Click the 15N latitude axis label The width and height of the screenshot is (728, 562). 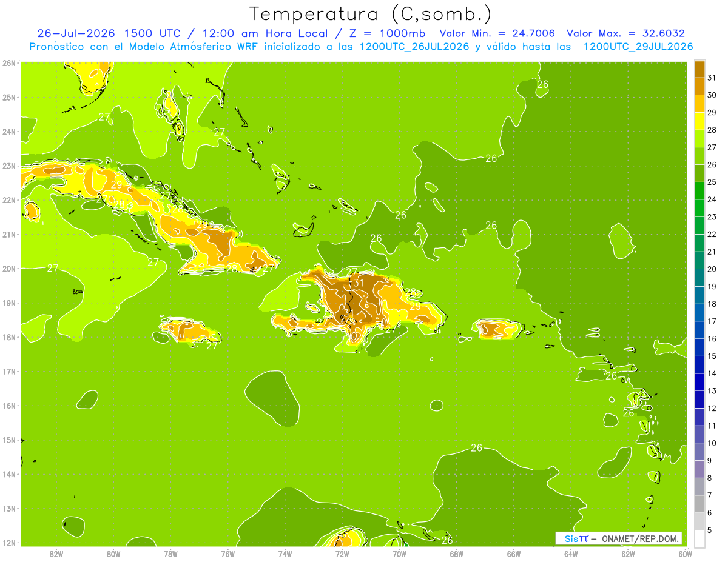coord(8,440)
